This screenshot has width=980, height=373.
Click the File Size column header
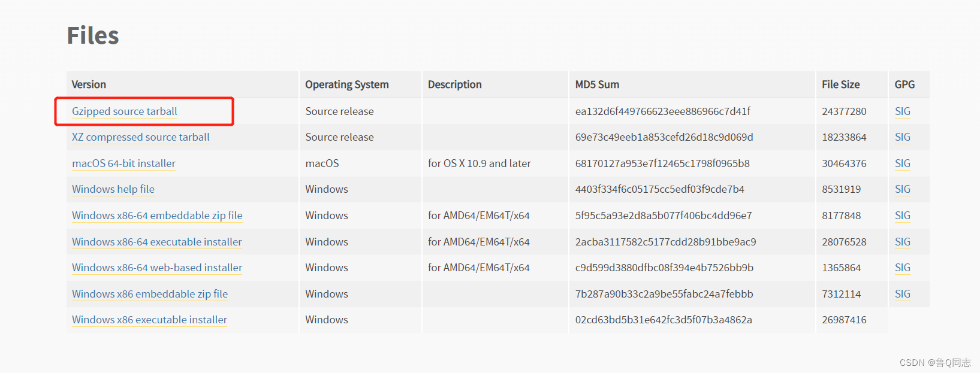pos(840,84)
